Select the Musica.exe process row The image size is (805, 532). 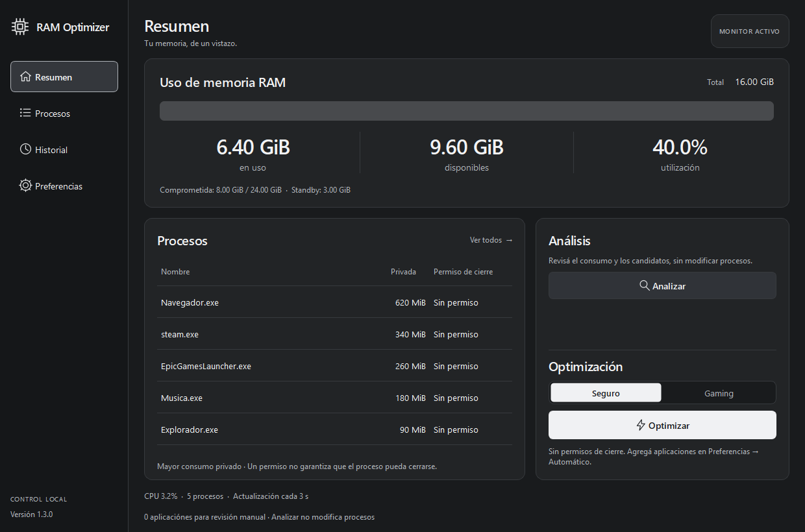[334, 398]
